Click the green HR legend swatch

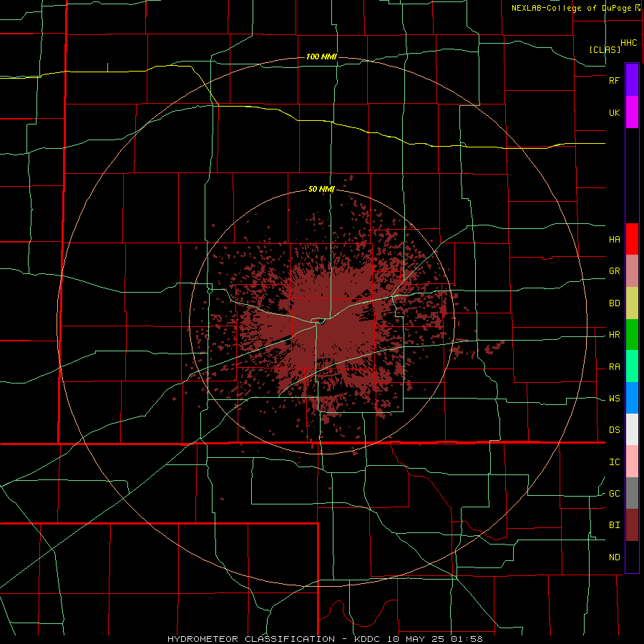point(632,335)
